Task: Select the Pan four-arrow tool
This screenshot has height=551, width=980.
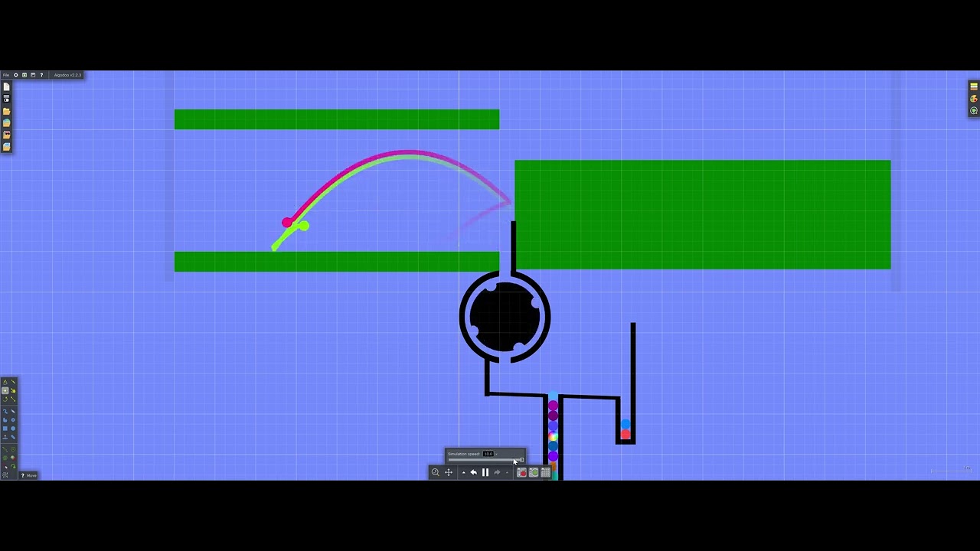Action: (449, 472)
